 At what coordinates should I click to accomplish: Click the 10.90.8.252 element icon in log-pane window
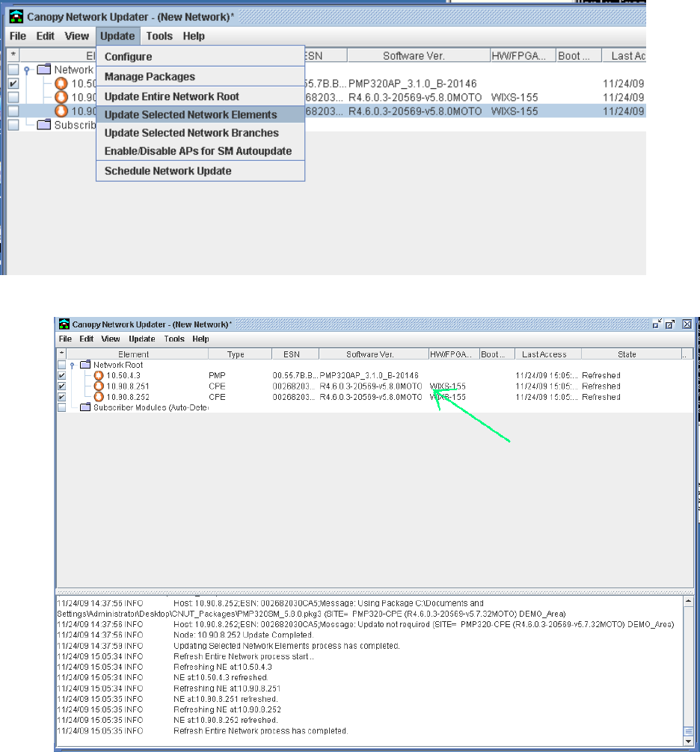pos(99,397)
